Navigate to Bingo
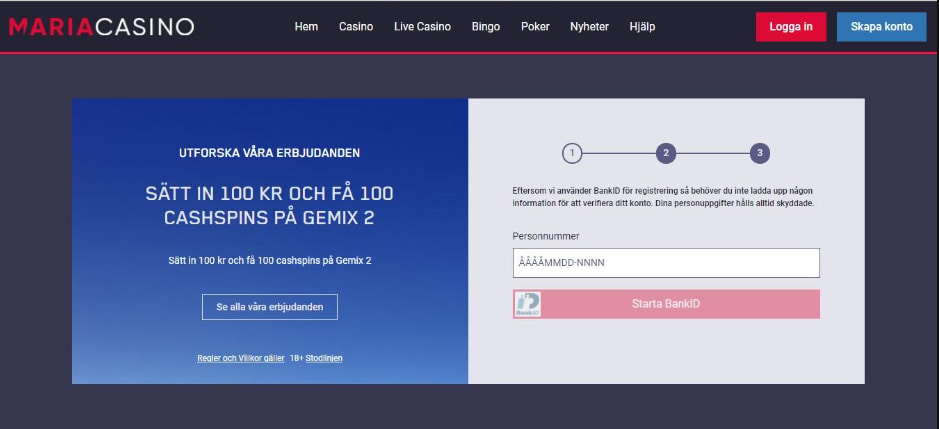This screenshot has width=939, height=429. tap(486, 27)
